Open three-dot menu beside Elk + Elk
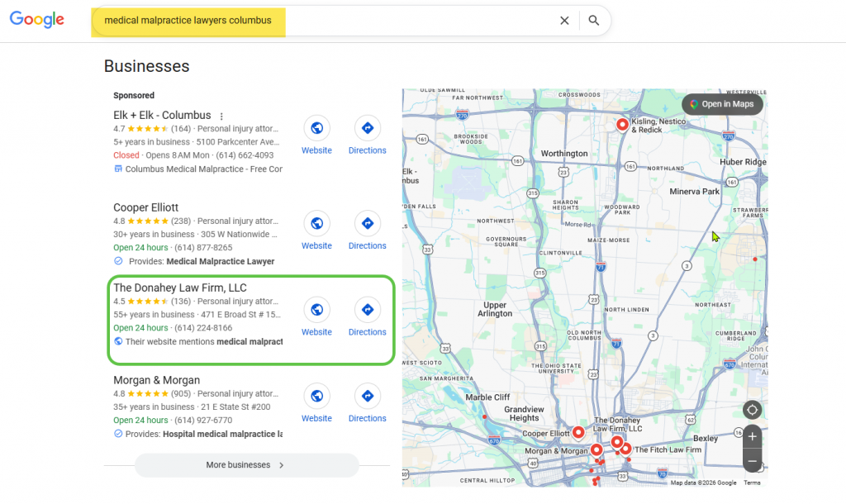The height and width of the screenshot is (504, 846). point(221,116)
